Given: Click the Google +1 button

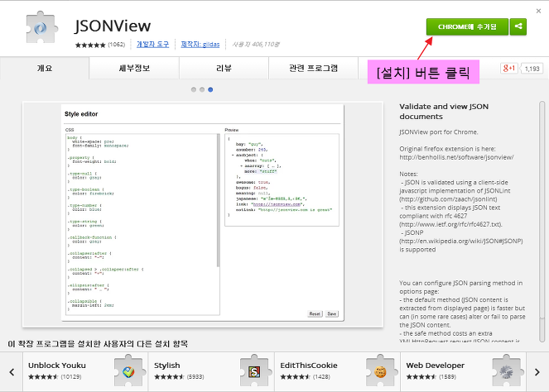Looking at the screenshot, I should pos(508,68).
